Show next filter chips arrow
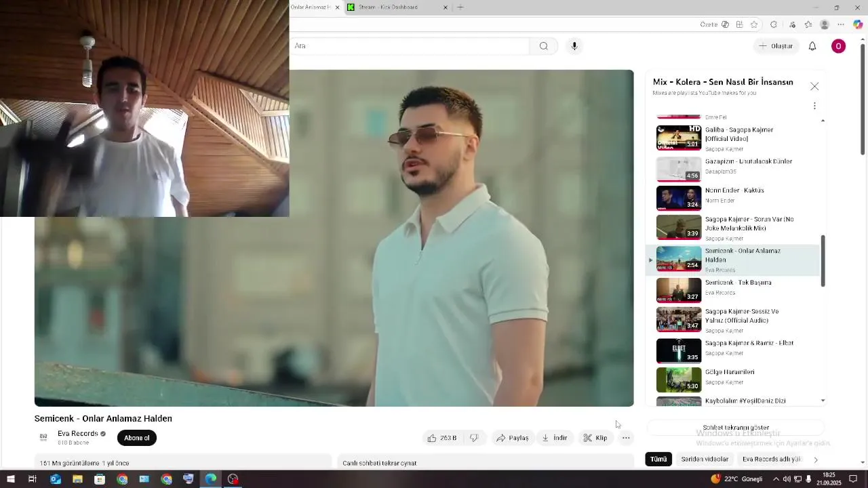Image resolution: width=868 pixels, height=488 pixels. [816, 460]
